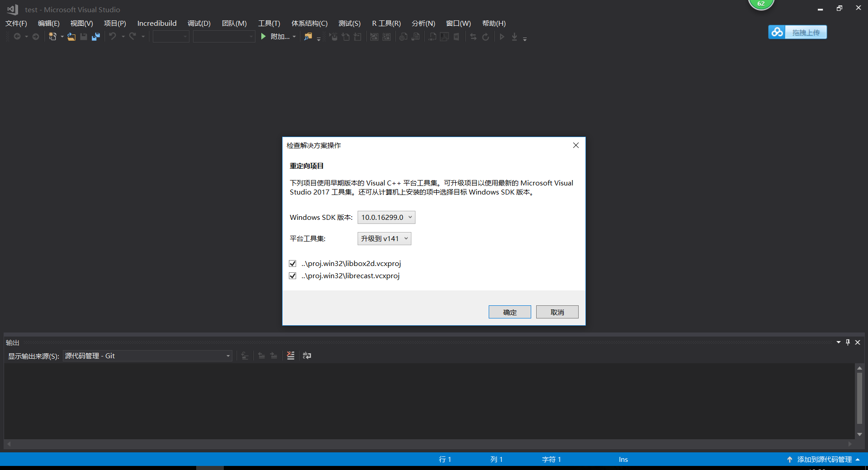Open the Windows SDK version dropdown

[387, 217]
